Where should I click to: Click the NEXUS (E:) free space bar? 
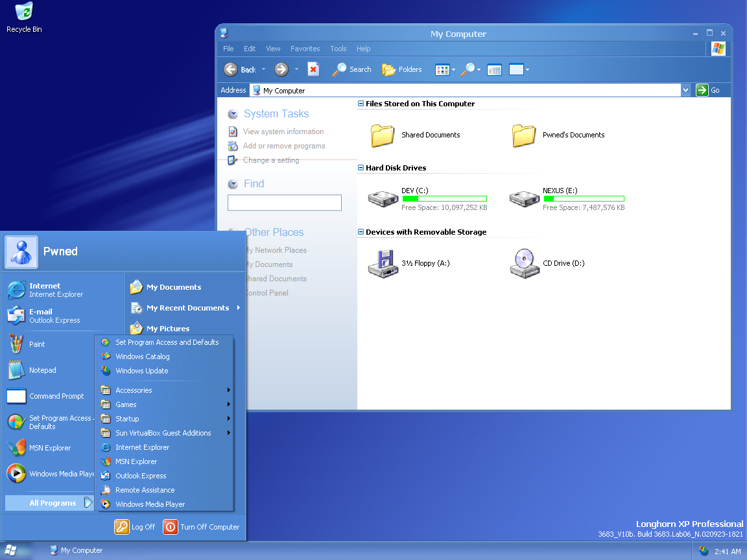click(584, 199)
